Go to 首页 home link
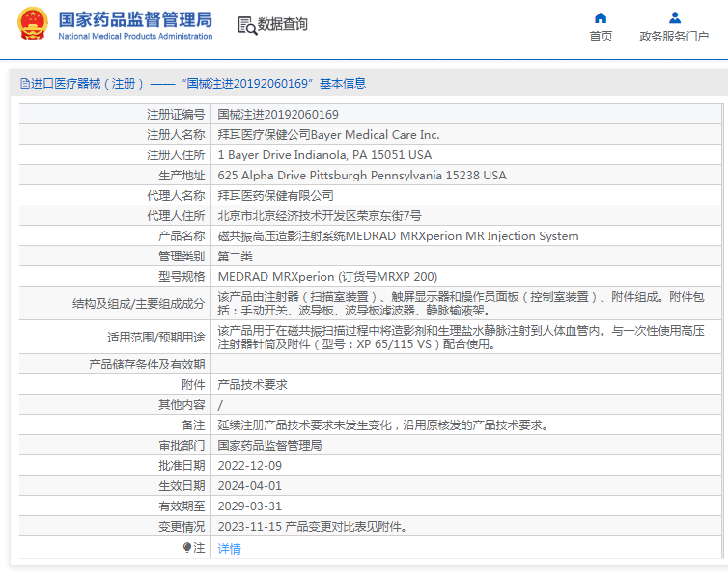 click(601, 37)
